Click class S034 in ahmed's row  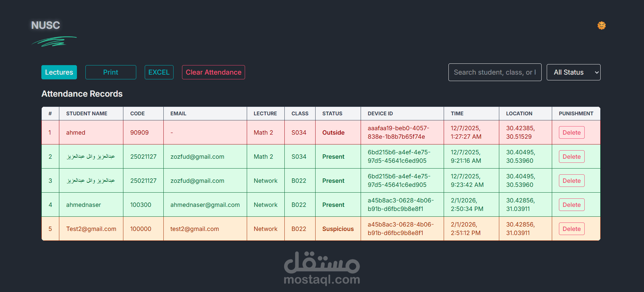coord(299,133)
